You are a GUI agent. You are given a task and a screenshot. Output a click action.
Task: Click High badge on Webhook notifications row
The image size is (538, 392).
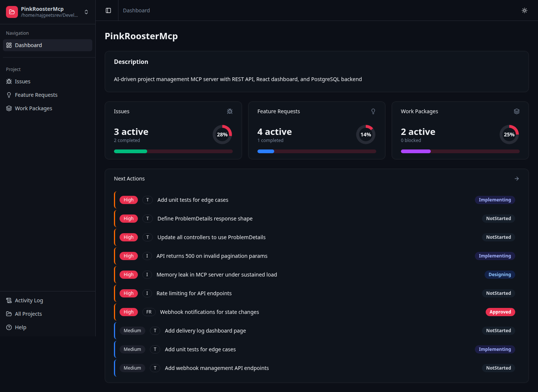coord(129,312)
